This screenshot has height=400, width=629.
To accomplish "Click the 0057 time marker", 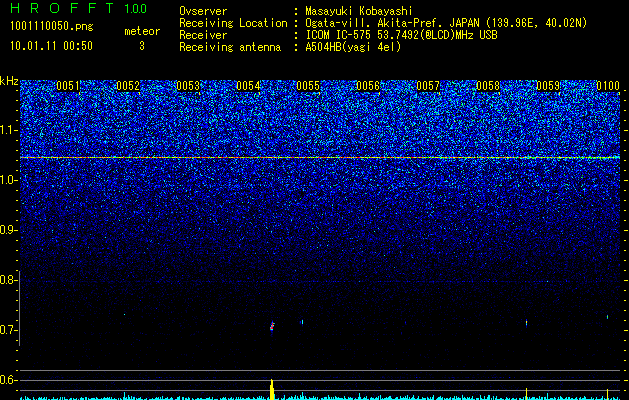I will (428, 86).
